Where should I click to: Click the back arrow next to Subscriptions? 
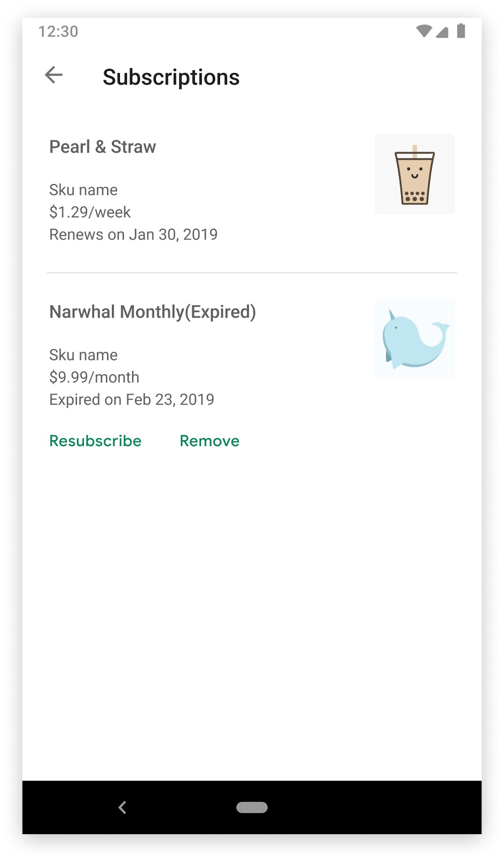[53, 75]
